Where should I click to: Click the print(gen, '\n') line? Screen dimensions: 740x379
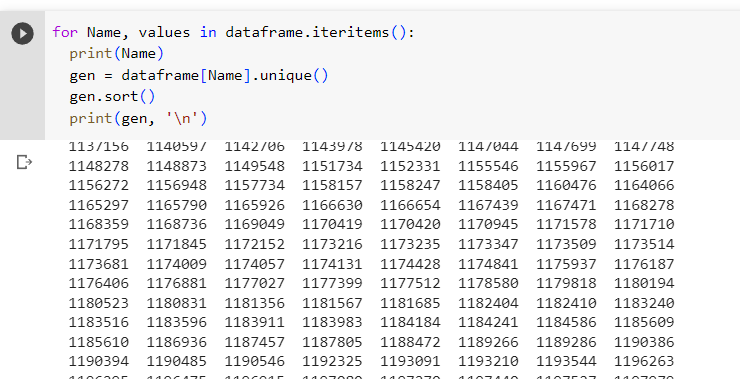coord(138,118)
